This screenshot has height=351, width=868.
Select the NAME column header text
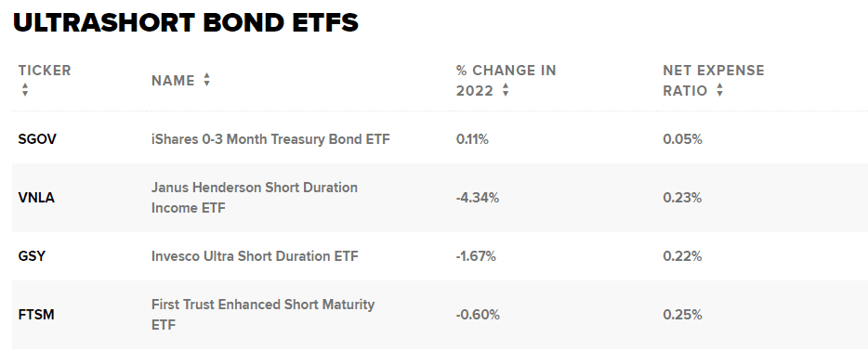point(173,81)
